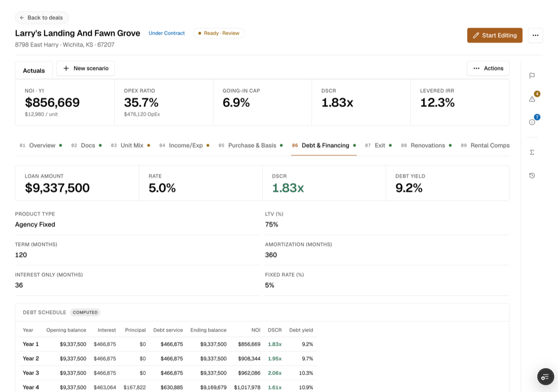Open the flag icon in right sidebar
Viewport: 558px width, 392px height.
[532, 76]
